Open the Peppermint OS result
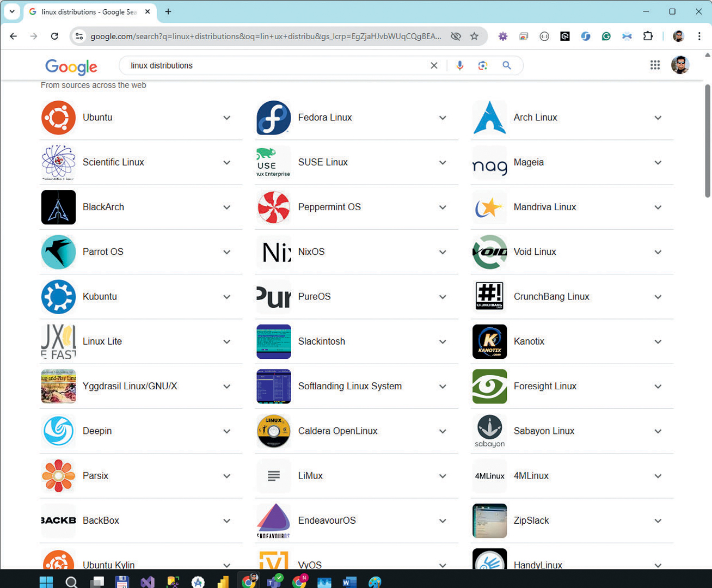The image size is (712, 588). pyautogui.click(x=329, y=207)
